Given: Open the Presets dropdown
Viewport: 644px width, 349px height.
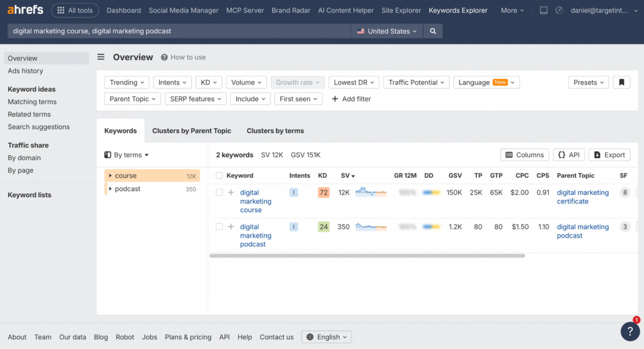Looking at the screenshot, I should (588, 82).
